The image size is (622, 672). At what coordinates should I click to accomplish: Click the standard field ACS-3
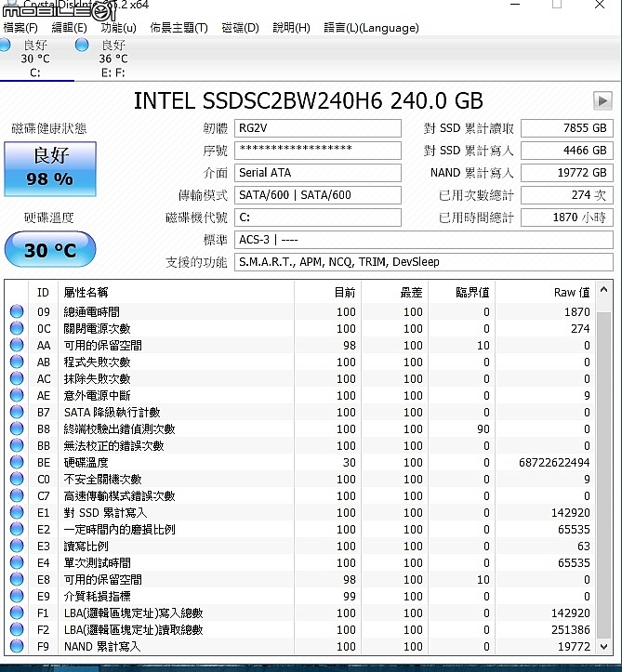tap(424, 240)
